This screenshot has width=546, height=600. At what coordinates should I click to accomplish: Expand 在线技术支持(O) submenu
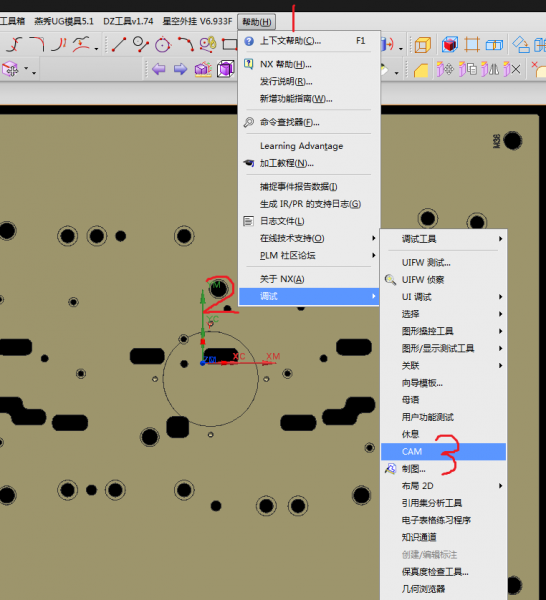point(309,238)
